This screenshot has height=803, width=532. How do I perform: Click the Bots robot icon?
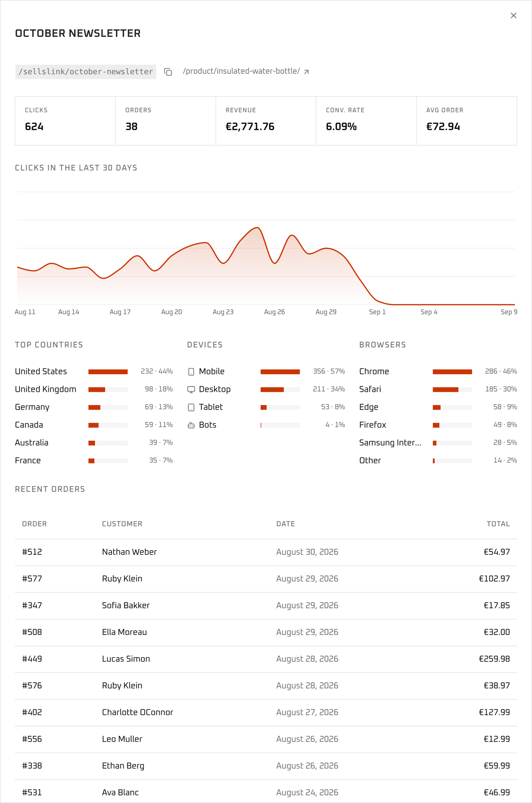tap(191, 425)
